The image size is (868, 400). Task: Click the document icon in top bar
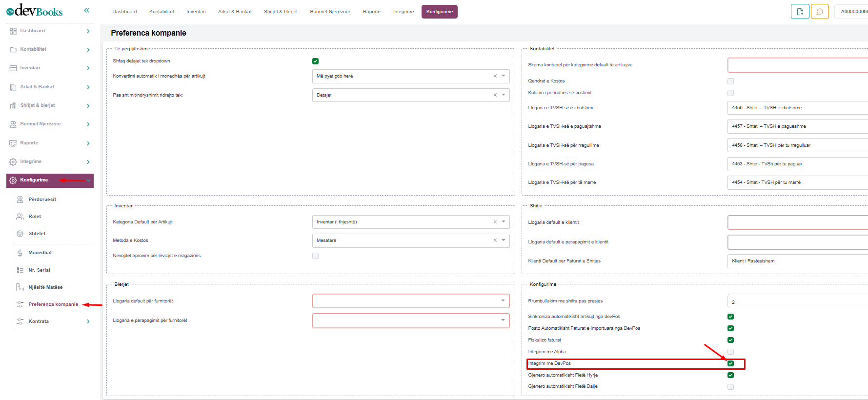[x=800, y=12]
